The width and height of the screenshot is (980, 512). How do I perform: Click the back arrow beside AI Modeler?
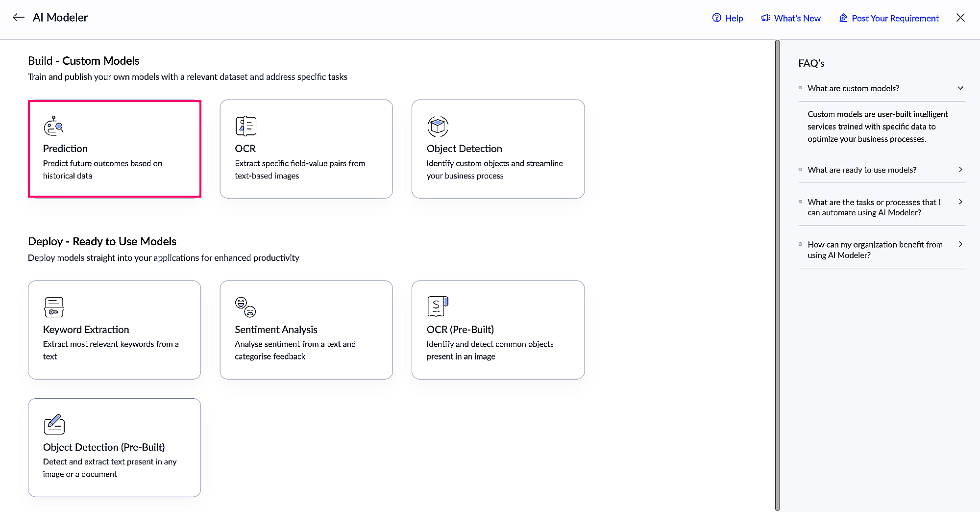point(19,18)
